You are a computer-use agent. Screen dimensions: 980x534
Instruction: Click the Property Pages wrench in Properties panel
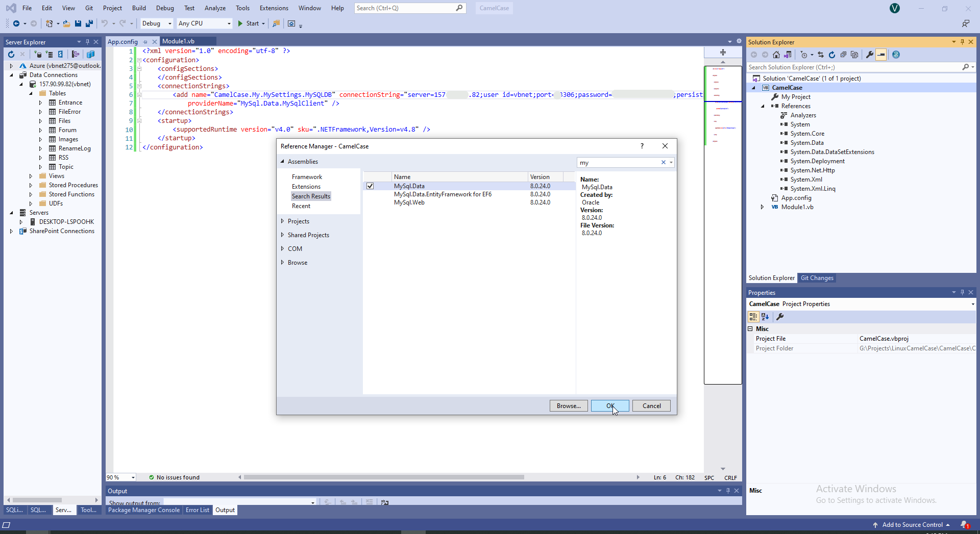[780, 317]
